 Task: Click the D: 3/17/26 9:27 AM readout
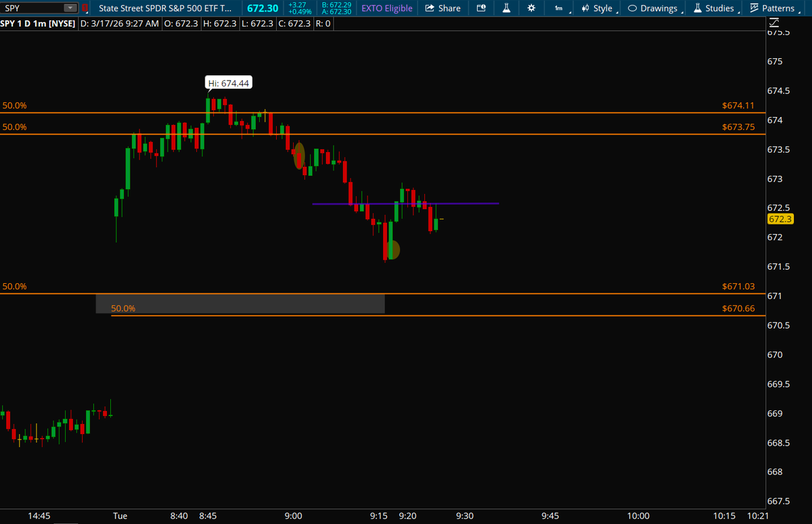click(x=120, y=24)
